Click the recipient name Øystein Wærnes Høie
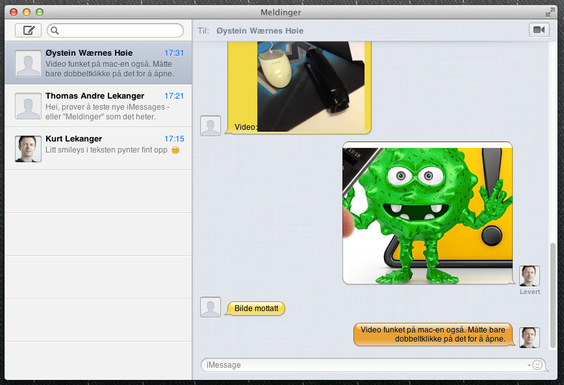The image size is (564, 385). click(x=260, y=31)
